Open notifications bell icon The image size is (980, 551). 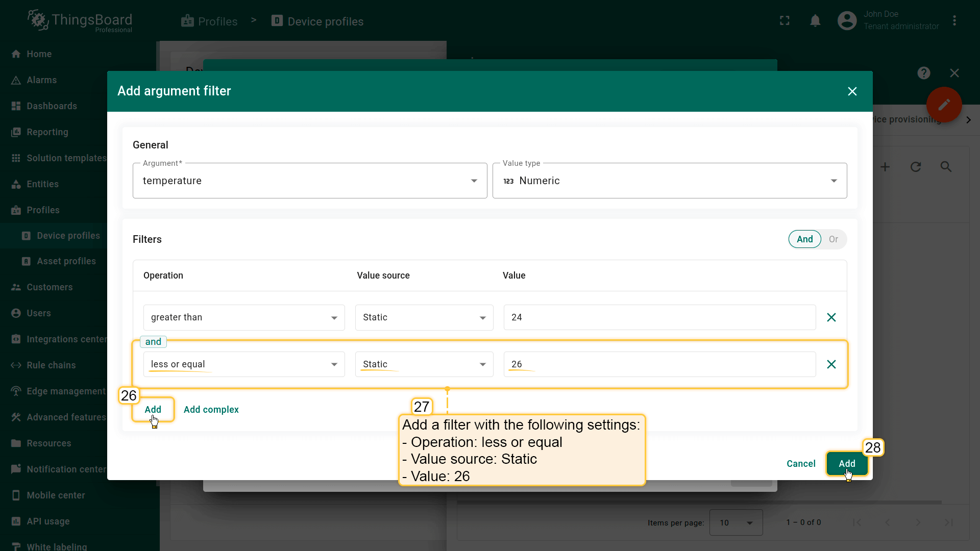tap(815, 21)
